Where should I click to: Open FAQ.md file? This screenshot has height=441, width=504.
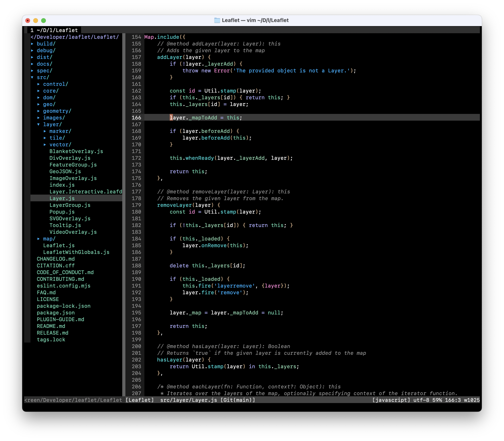[x=46, y=293]
